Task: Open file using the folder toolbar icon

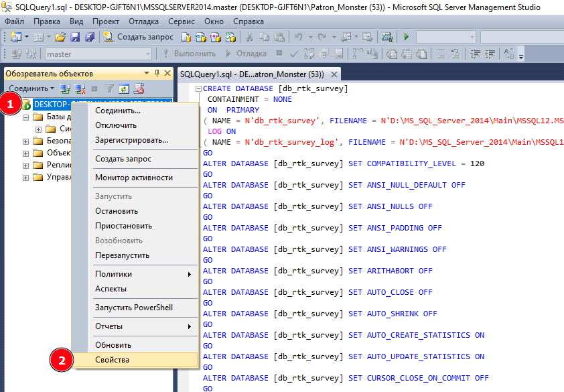Action: coord(60,37)
